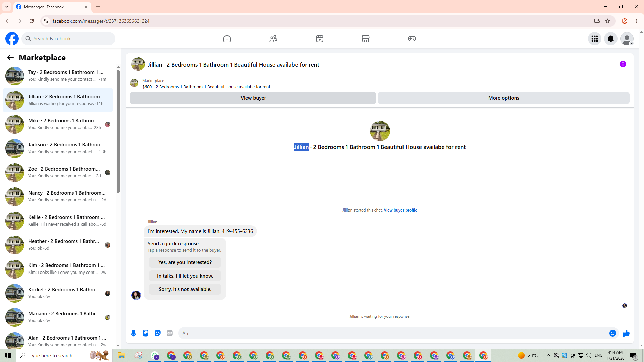This screenshot has width=644, height=362.
Task: Open the emoji picker in message box
Action: click(612, 333)
